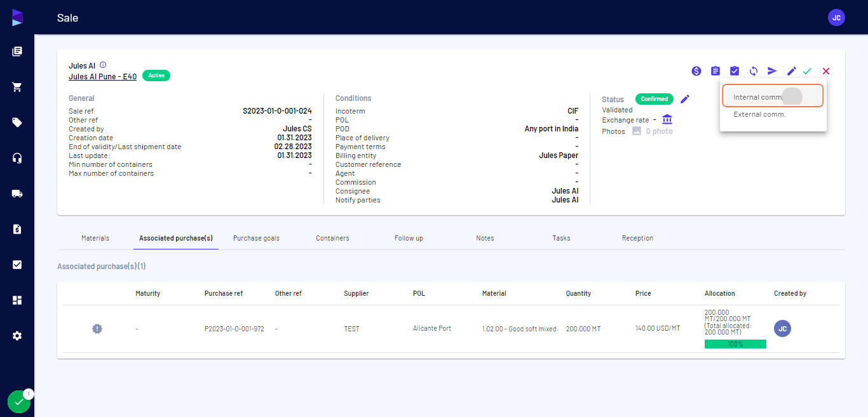
Task: Click the send paper-plane icon
Action: 772,71
